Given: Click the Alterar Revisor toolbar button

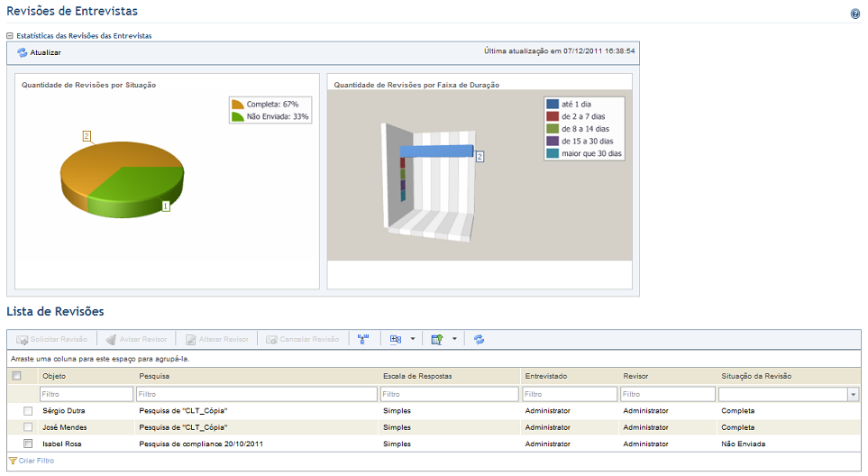Looking at the screenshot, I should [217, 339].
